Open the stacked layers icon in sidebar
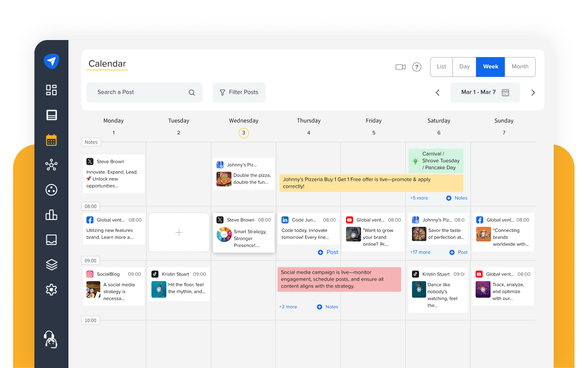The width and height of the screenshot is (588, 368). 51,264
